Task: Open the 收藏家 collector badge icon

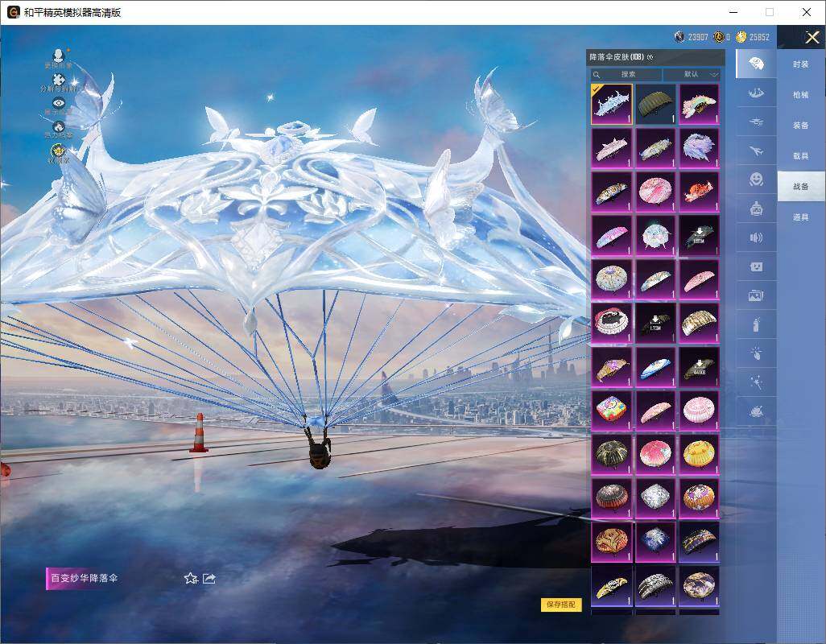Action: [58, 151]
